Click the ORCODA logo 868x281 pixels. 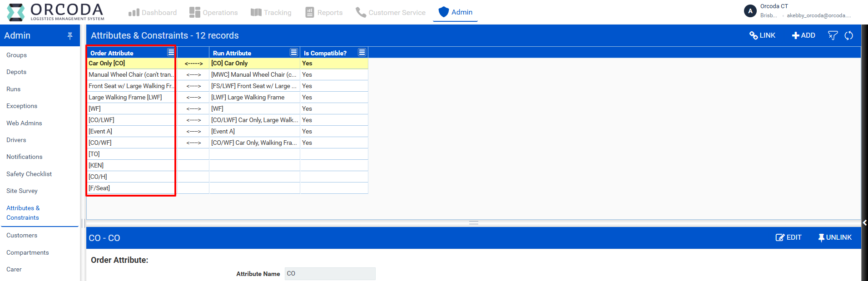pyautogui.click(x=55, y=12)
